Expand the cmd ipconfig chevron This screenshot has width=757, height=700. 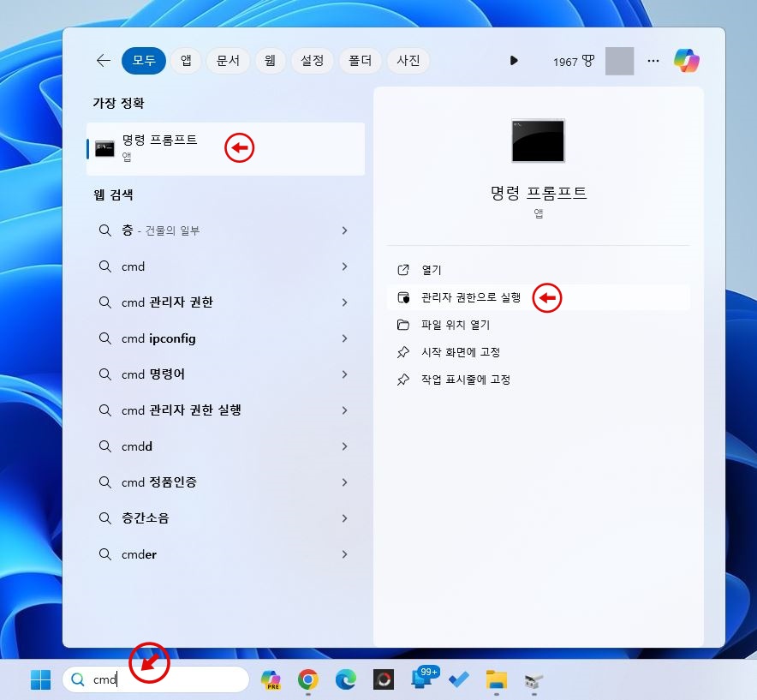click(344, 338)
